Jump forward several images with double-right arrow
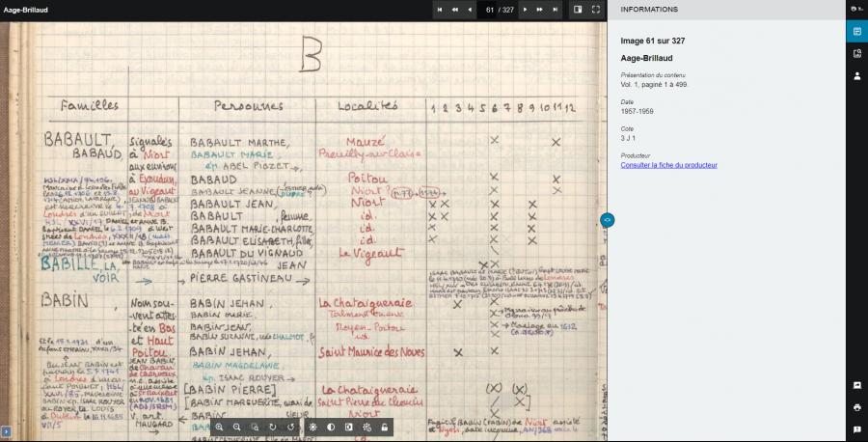The width and height of the screenshot is (868, 442). click(540, 10)
